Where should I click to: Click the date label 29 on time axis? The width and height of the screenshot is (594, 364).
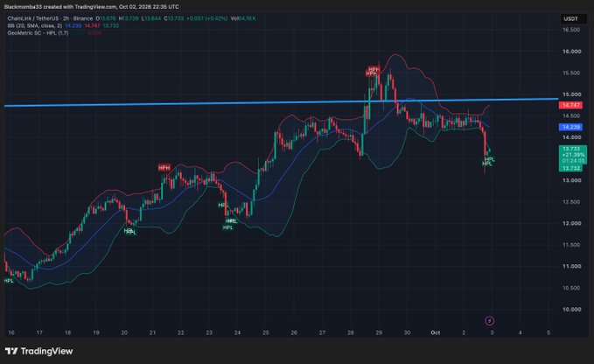click(x=379, y=332)
